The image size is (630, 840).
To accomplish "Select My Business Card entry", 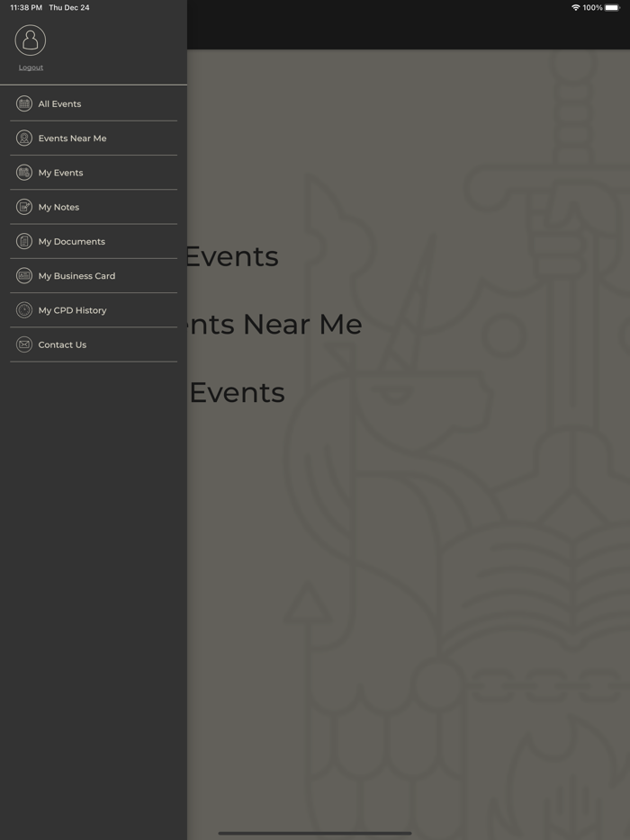I will coord(76,275).
